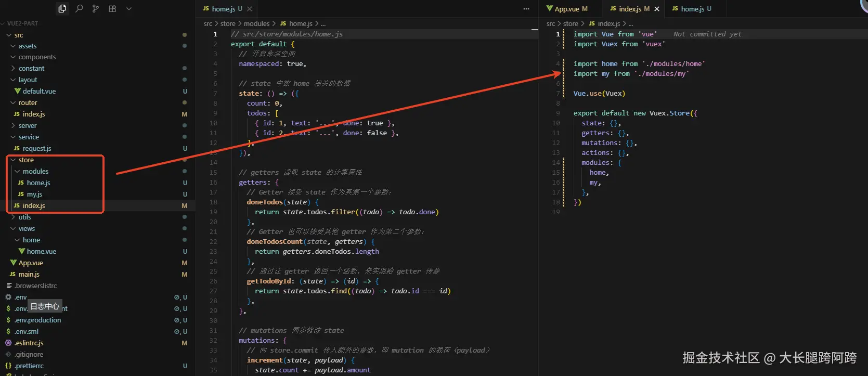This screenshot has height=376, width=868.
Task: Open .gitignore file
Action: click(29, 354)
